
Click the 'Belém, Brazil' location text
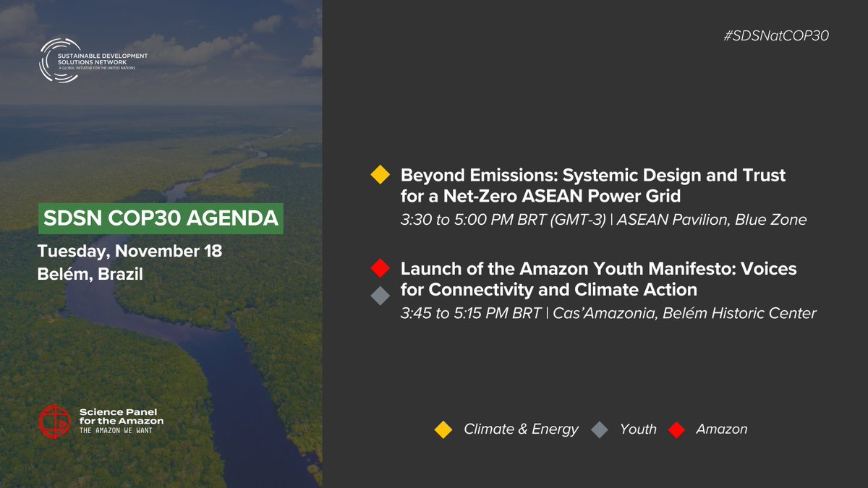tap(90, 275)
